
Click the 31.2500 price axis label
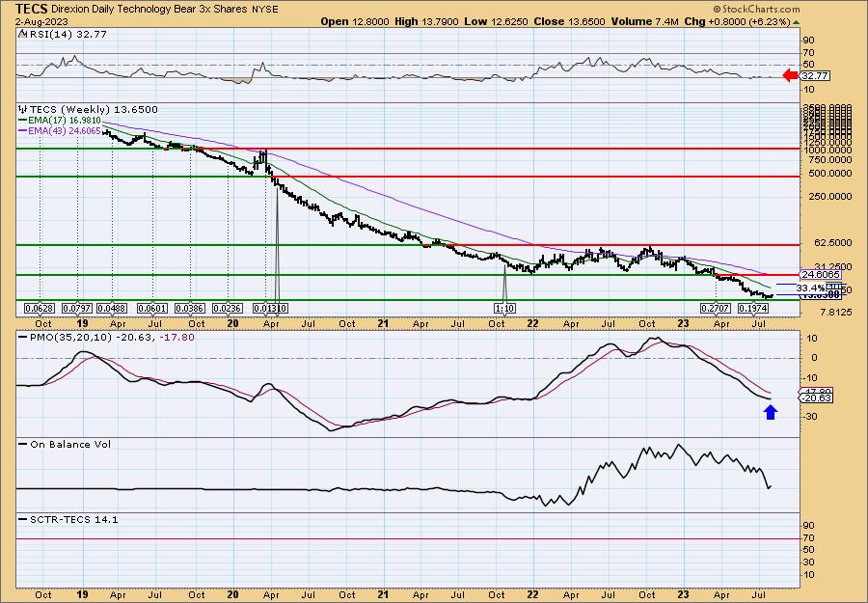(831, 266)
